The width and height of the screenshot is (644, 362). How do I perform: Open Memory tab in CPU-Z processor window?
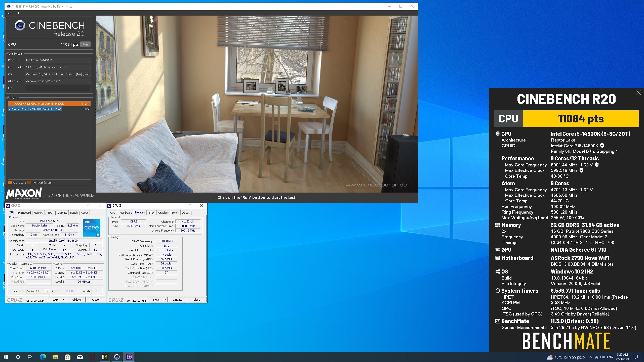tap(38, 212)
